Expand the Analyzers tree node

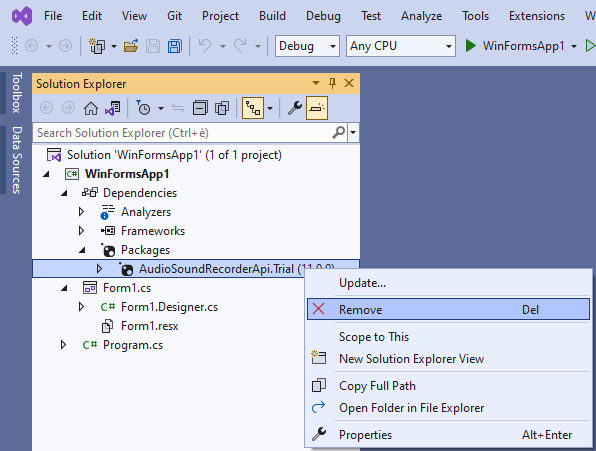click(x=81, y=212)
